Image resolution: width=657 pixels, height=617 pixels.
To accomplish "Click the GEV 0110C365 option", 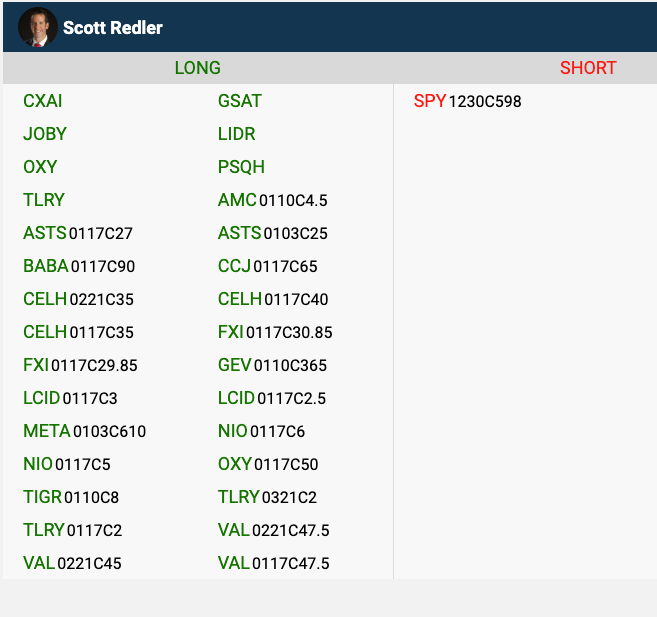I will tap(272, 365).
